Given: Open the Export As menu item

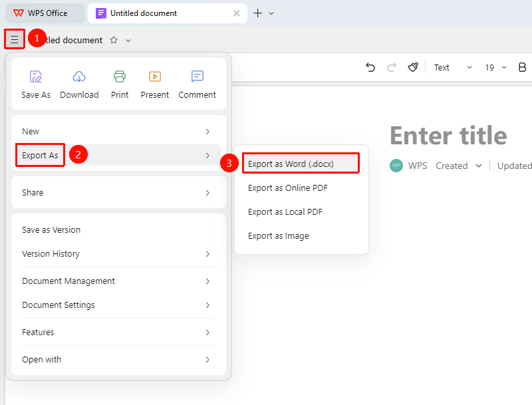Looking at the screenshot, I should click(118, 156).
